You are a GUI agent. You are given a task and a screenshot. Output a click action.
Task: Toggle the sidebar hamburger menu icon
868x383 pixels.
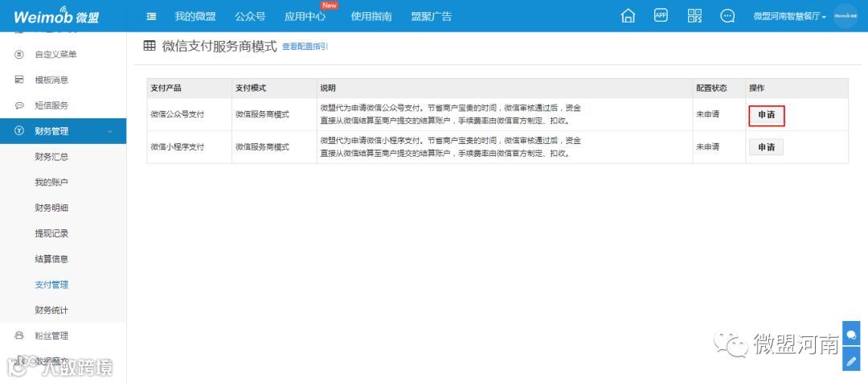[151, 17]
